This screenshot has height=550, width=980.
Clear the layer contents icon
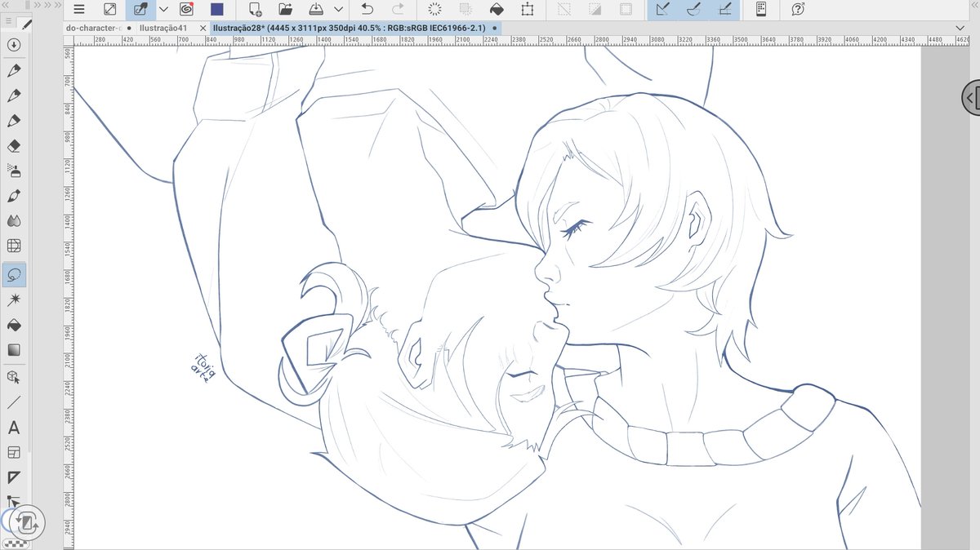pyautogui.click(x=434, y=9)
